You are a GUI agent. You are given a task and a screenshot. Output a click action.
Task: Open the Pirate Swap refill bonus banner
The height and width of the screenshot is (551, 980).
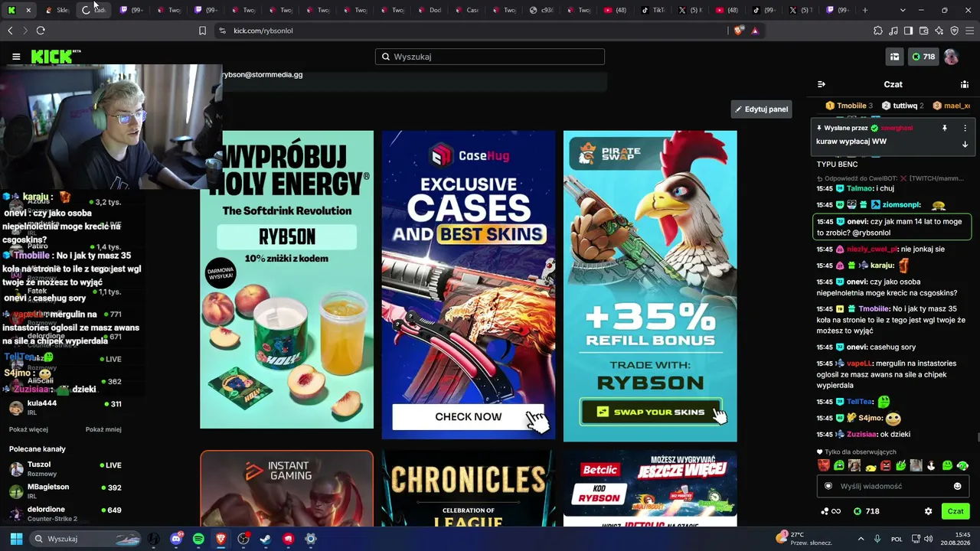click(x=650, y=286)
